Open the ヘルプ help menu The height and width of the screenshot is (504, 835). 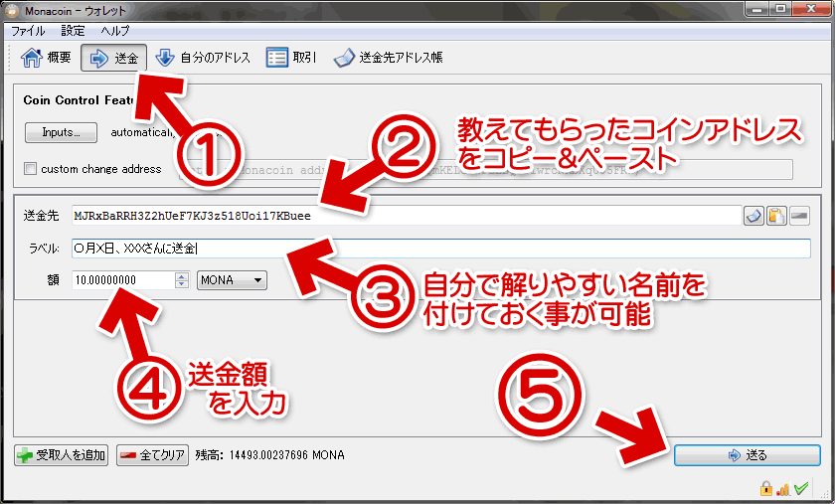tap(115, 31)
